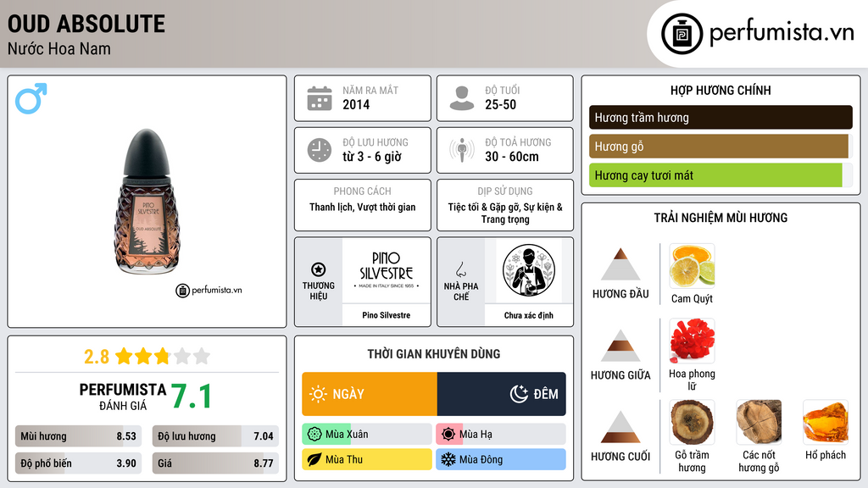
Task: Click the last grey rating star
Action: tap(202, 357)
